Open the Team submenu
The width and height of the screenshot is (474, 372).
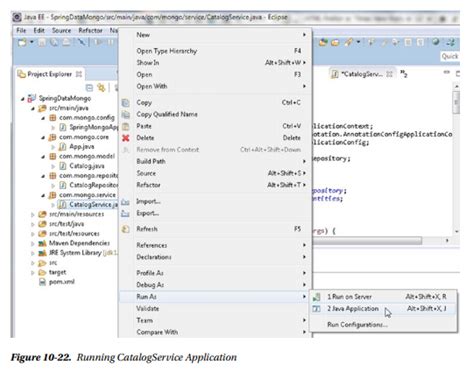pos(215,320)
